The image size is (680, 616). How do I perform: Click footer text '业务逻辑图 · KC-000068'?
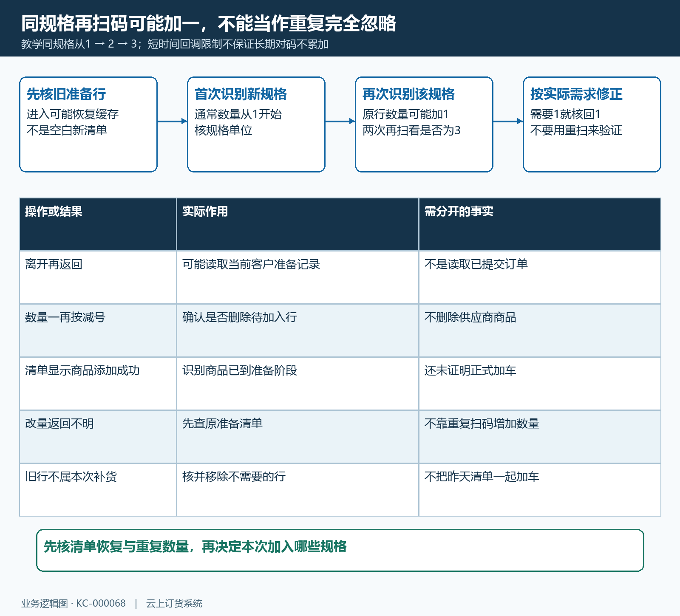point(74,603)
